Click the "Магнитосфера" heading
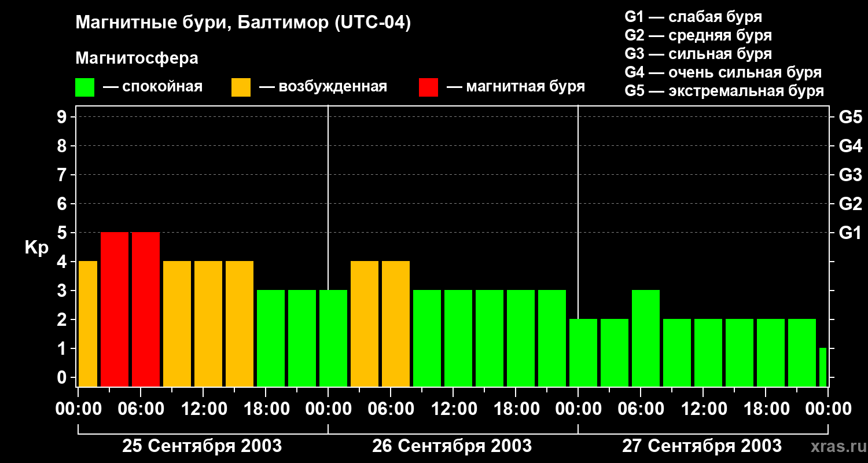 tap(137, 58)
